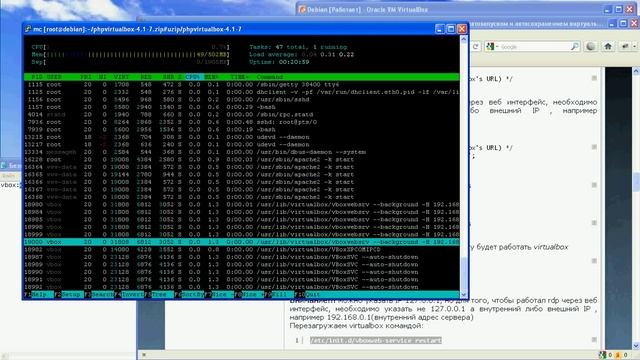
Task: Select the /sbin/rpc.statd process row
Action: click(242, 115)
